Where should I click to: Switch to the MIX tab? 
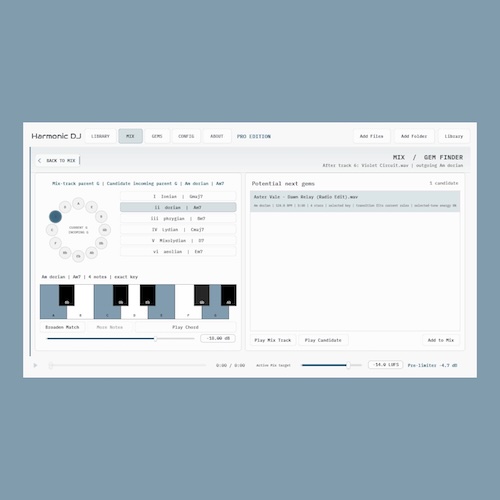click(130, 136)
